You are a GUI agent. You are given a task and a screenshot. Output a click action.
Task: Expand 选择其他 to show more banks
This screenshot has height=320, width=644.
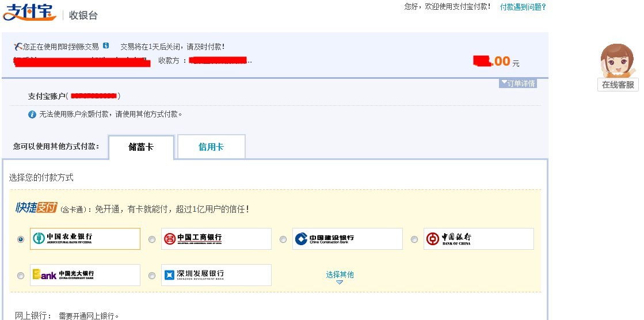click(x=340, y=276)
